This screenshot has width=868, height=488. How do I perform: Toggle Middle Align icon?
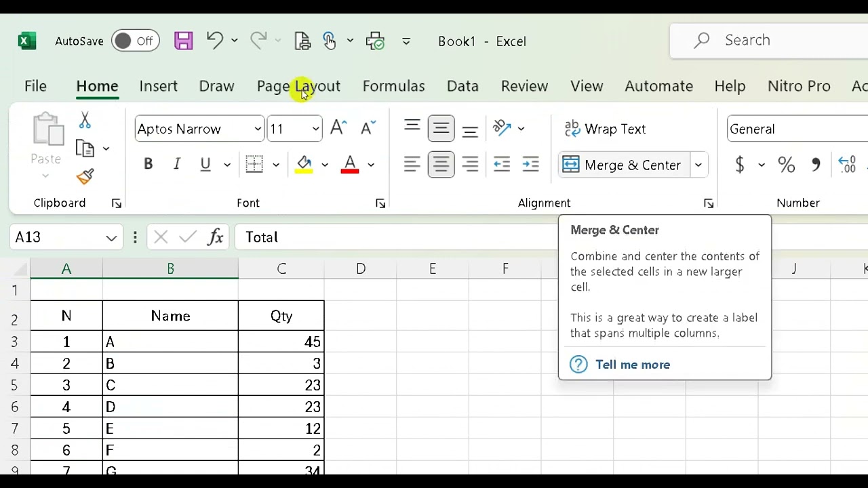[x=441, y=128]
